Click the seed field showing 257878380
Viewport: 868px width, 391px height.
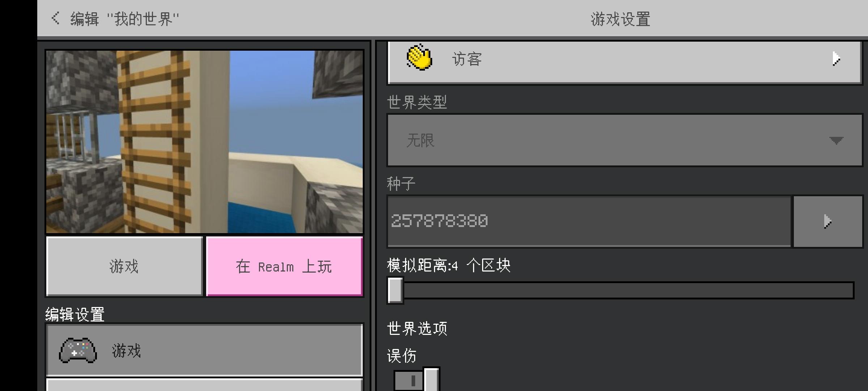(x=589, y=221)
